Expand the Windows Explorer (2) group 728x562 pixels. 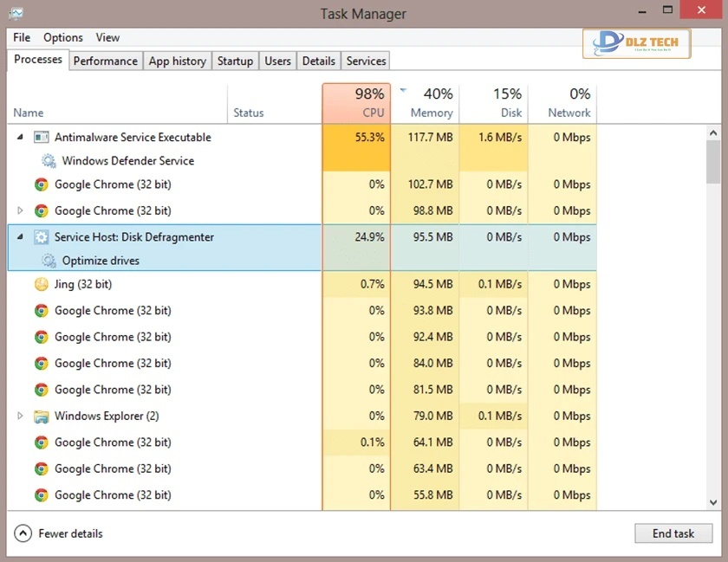[19, 416]
